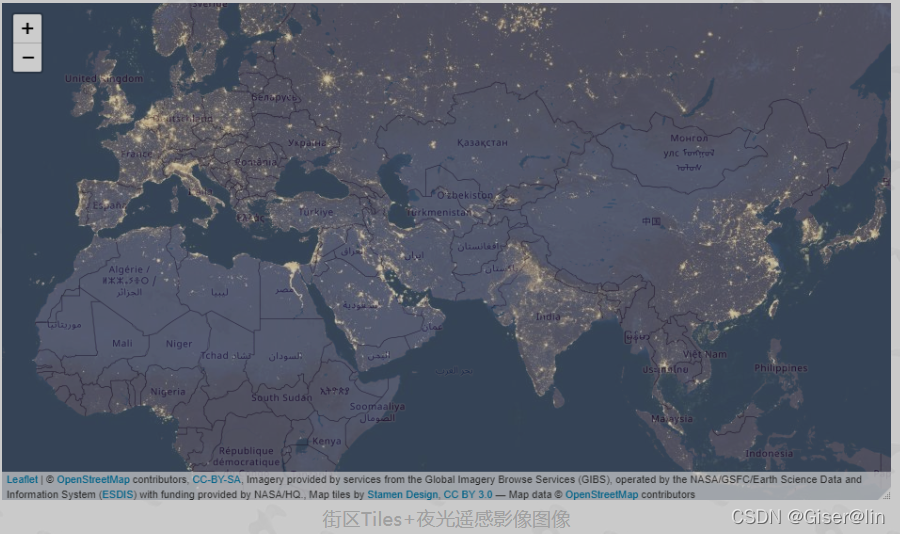The height and width of the screenshot is (534, 900).
Task: Click the Україна map label
Action: click(307, 143)
